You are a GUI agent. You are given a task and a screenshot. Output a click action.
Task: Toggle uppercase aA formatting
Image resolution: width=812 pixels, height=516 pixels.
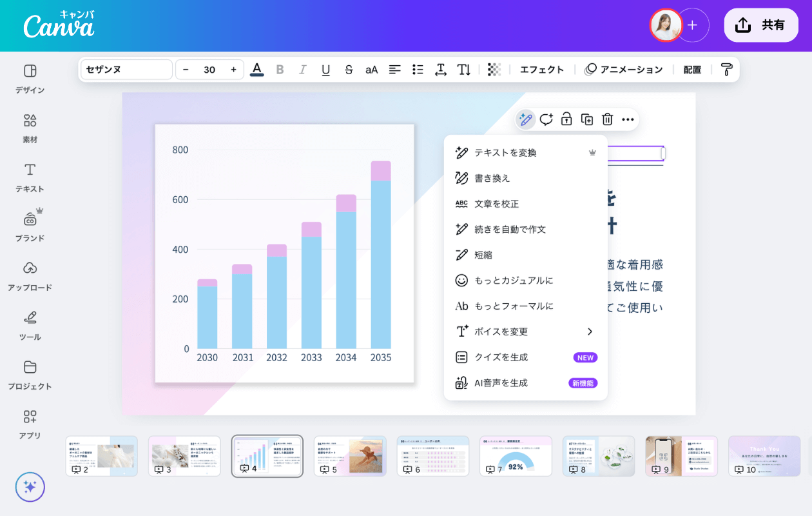point(372,70)
